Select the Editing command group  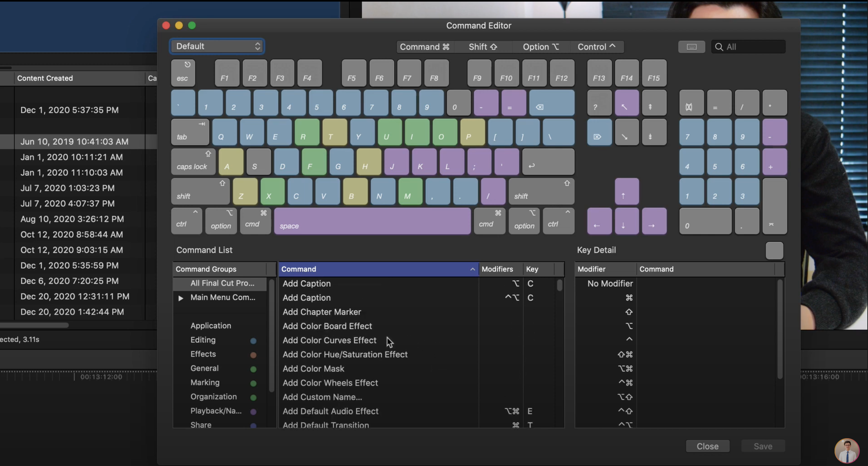[203, 340]
